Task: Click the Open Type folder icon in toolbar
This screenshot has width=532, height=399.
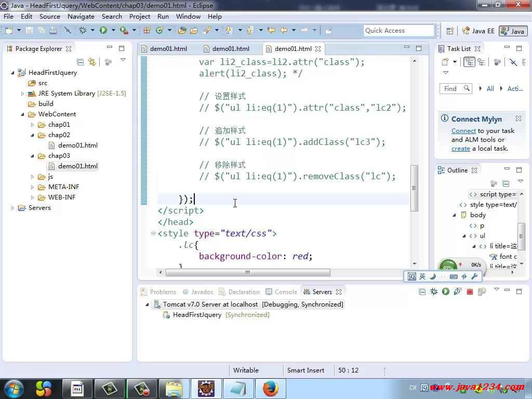Action: pos(182,31)
